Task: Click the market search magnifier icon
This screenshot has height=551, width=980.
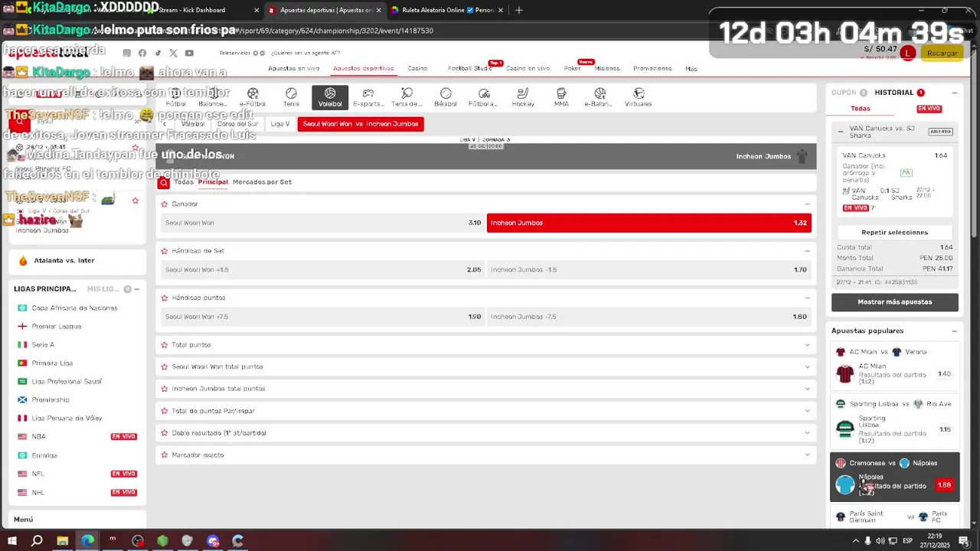Action: coord(163,182)
